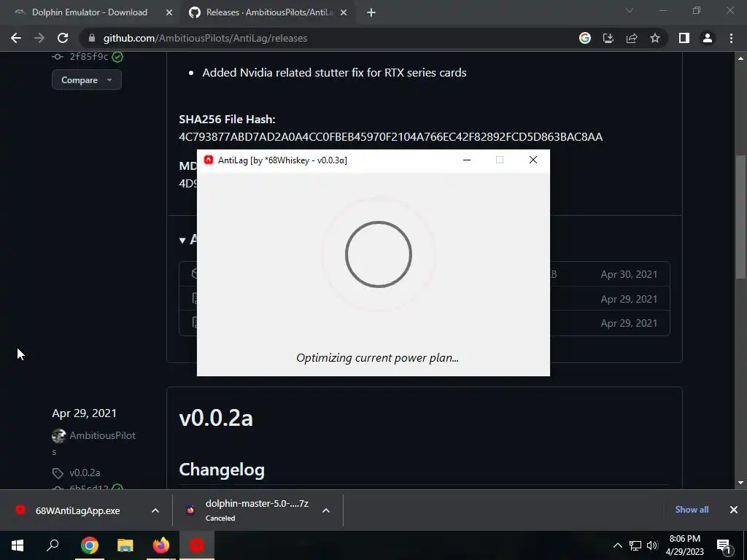Open the AmbitiousPilots author link
Viewport: 747px width, 560px height.
[102, 435]
